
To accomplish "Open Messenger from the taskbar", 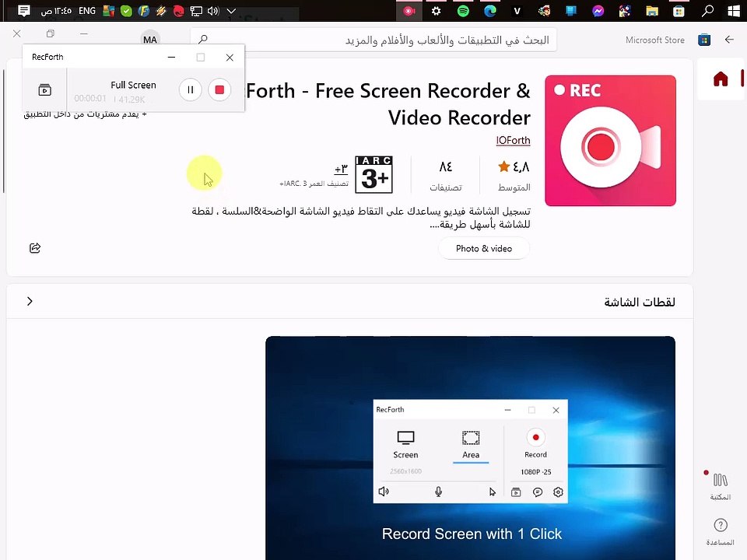I will 598,10.
